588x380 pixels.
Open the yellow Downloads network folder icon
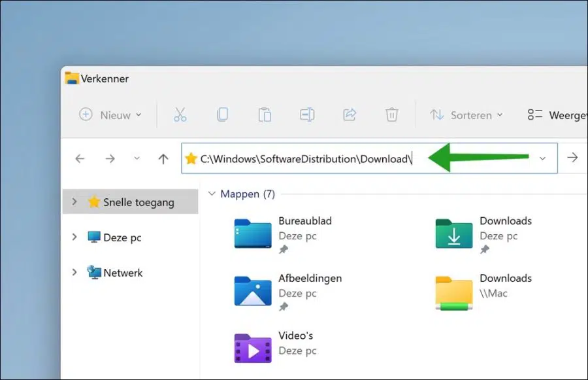point(454,293)
